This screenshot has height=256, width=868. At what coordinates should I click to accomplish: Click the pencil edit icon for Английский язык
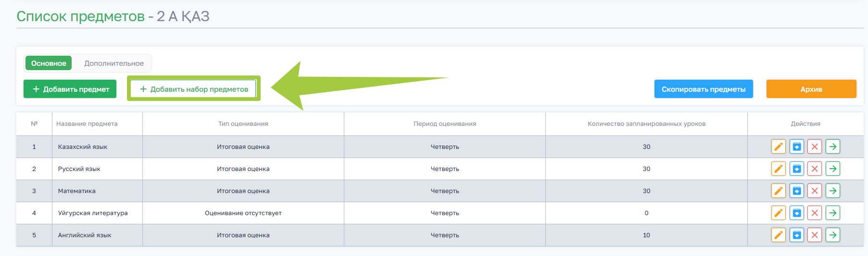tap(778, 235)
